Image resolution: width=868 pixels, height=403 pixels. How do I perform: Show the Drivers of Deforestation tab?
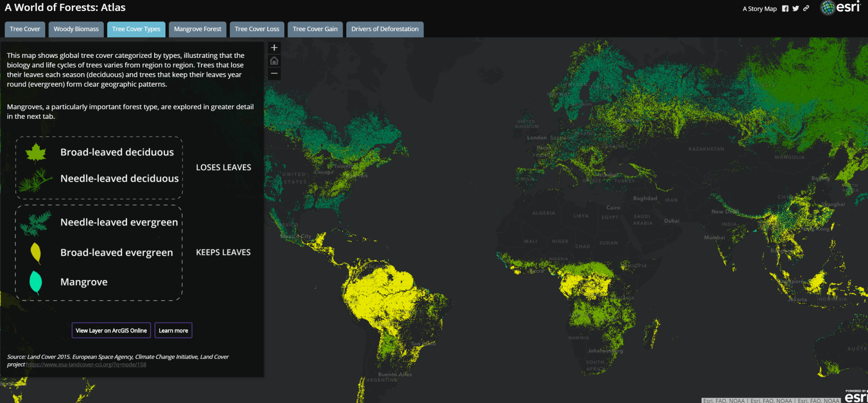tap(385, 29)
